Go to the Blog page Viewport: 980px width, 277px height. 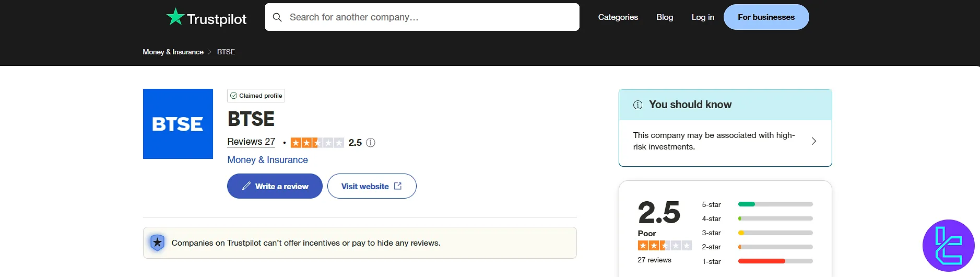(x=665, y=17)
